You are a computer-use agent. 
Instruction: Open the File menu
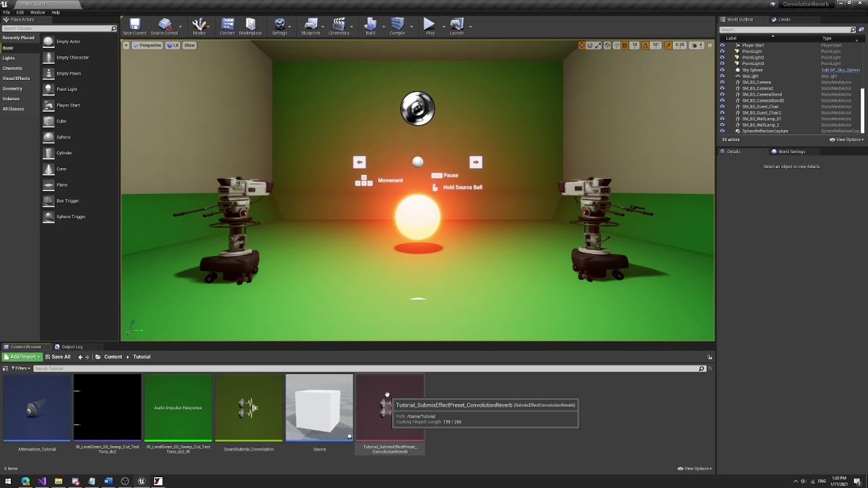[x=7, y=12]
